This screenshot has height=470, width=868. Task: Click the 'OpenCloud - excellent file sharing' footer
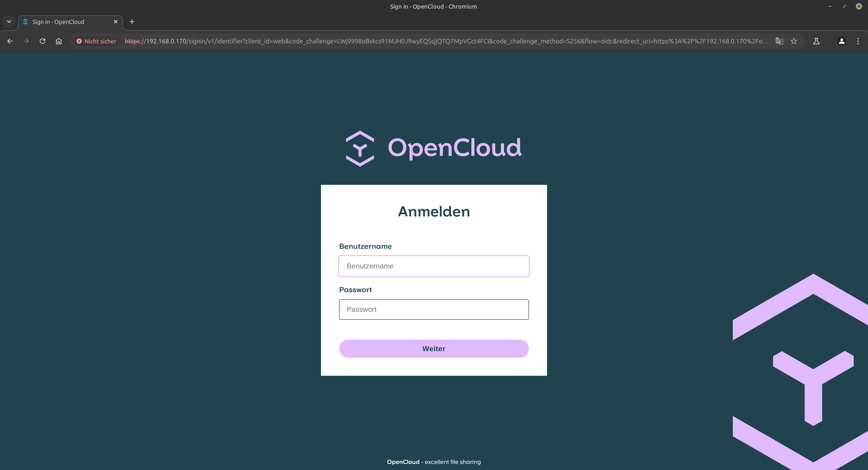tap(434, 462)
